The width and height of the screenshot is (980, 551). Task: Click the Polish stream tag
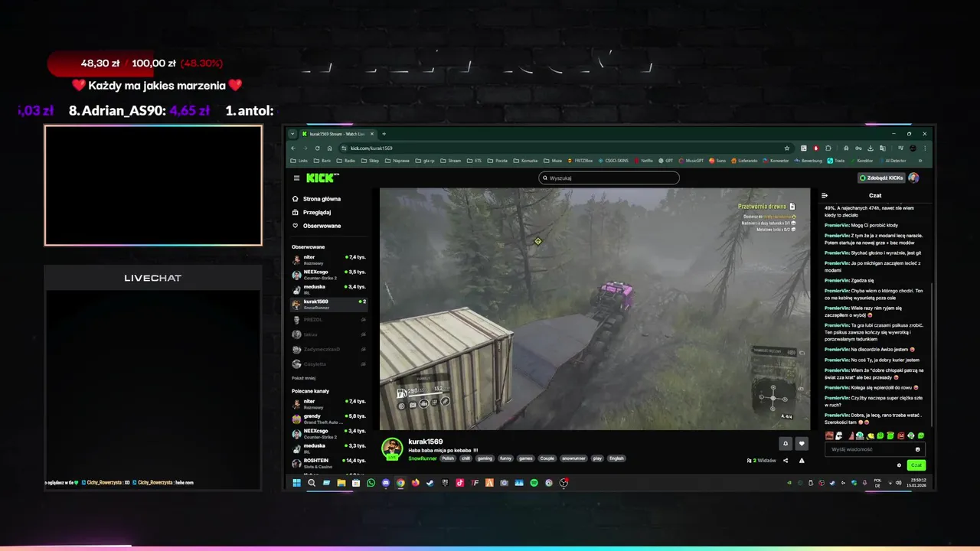[448, 458]
